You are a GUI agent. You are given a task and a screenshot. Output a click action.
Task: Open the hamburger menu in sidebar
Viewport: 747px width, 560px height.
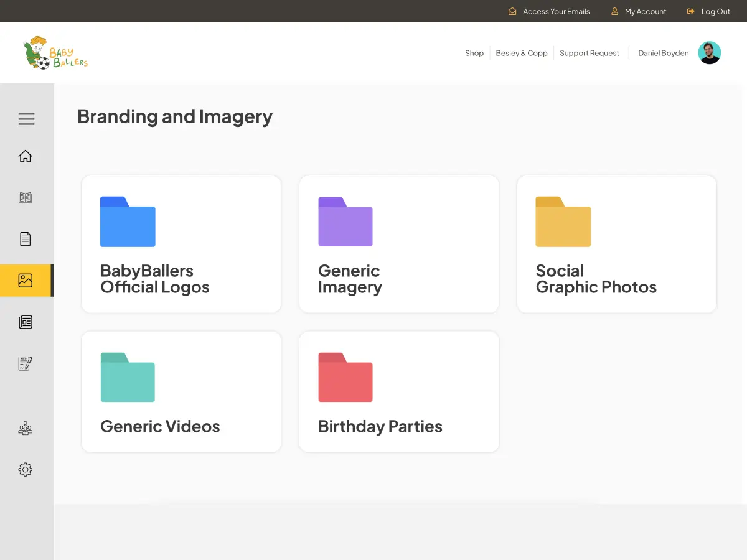click(x=26, y=119)
